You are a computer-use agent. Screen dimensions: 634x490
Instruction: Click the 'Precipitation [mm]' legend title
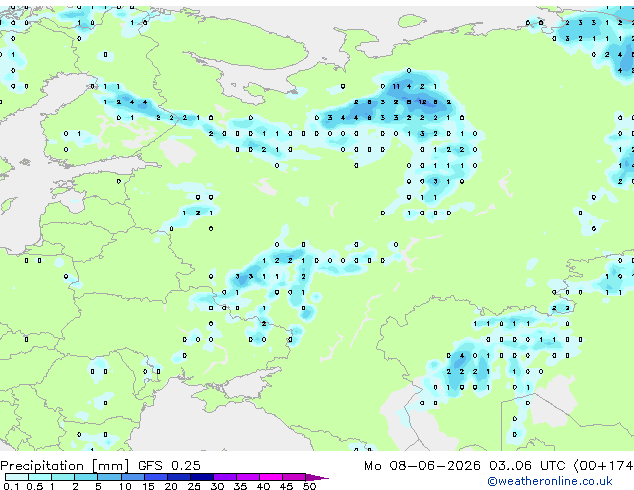click(x=65, y=466)
